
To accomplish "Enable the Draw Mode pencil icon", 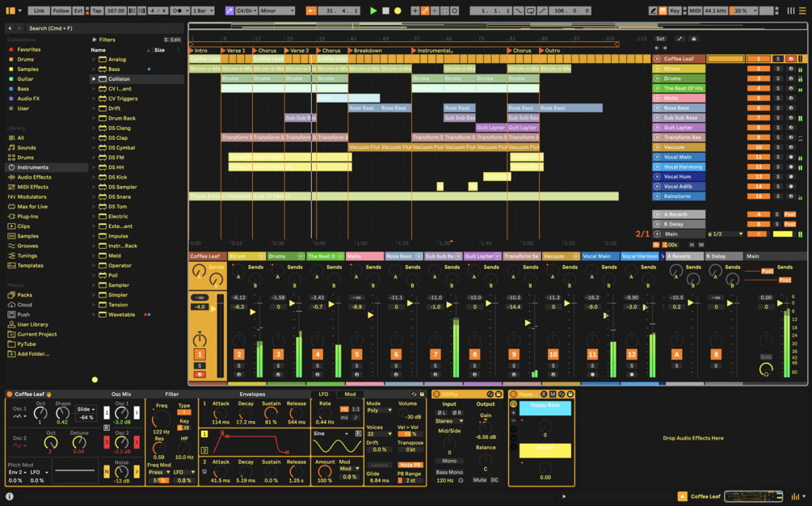I will [653, 11].
